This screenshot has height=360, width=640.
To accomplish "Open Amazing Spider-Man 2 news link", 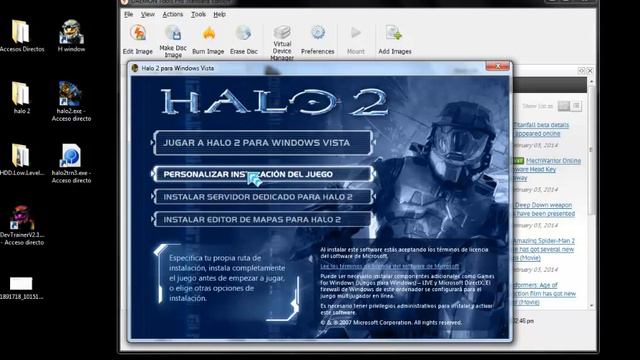I will [x=544, y=249].
